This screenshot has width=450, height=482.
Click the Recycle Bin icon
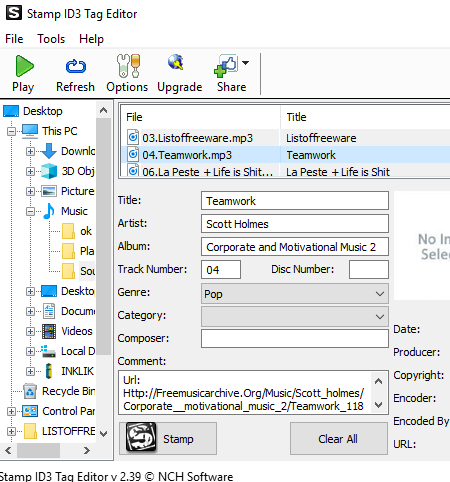[x=30, y=391]
